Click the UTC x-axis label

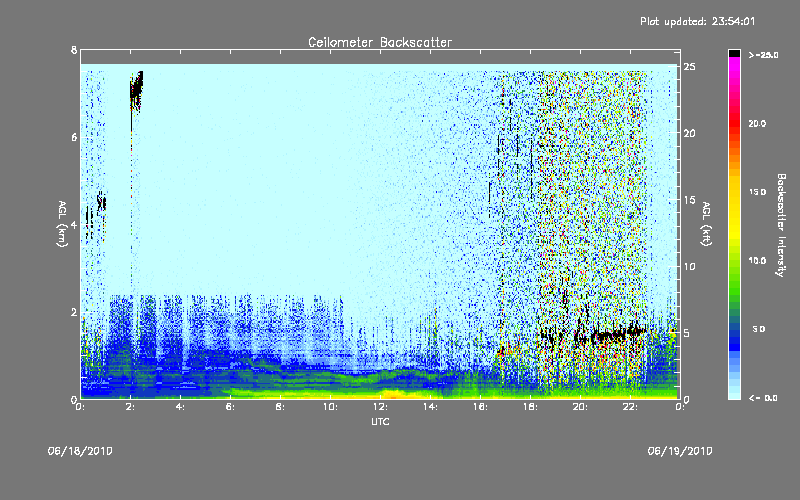(380, 421)
